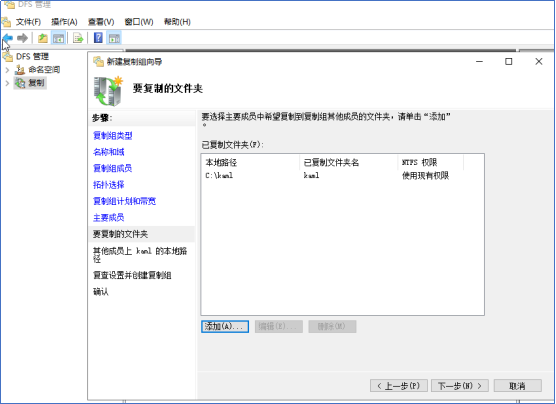Click the 其他成员上 kaml 的本地路径 step
This screenshot has width=556, height=404.
click(x=140, y=255)
